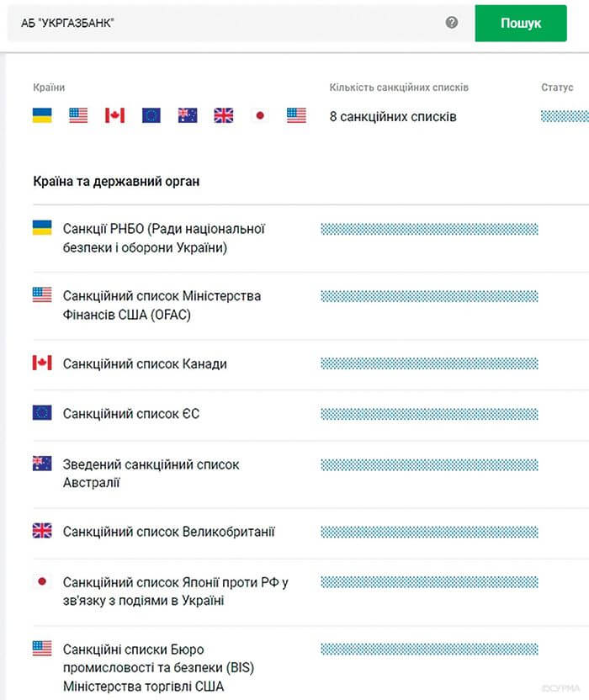Viewport: 589px width, 700px height.
Task: Click the US flag beside the BIS list entry
Action: 42,649
